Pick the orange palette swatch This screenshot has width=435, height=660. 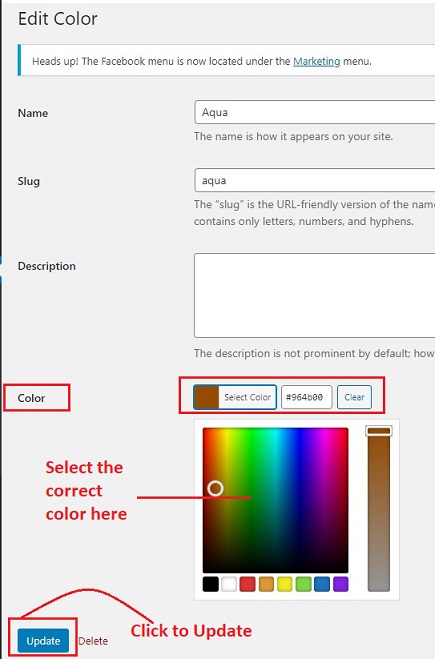pos(266,584)
